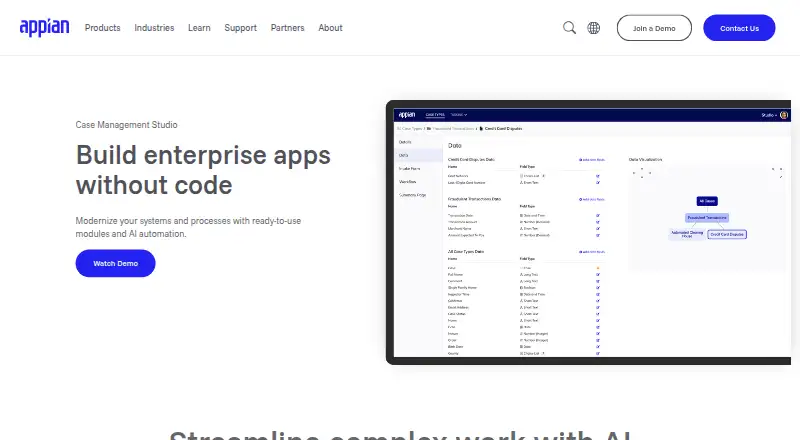800x440 pixels.
Task: Open the Products menu
Action: click(103, 28)
